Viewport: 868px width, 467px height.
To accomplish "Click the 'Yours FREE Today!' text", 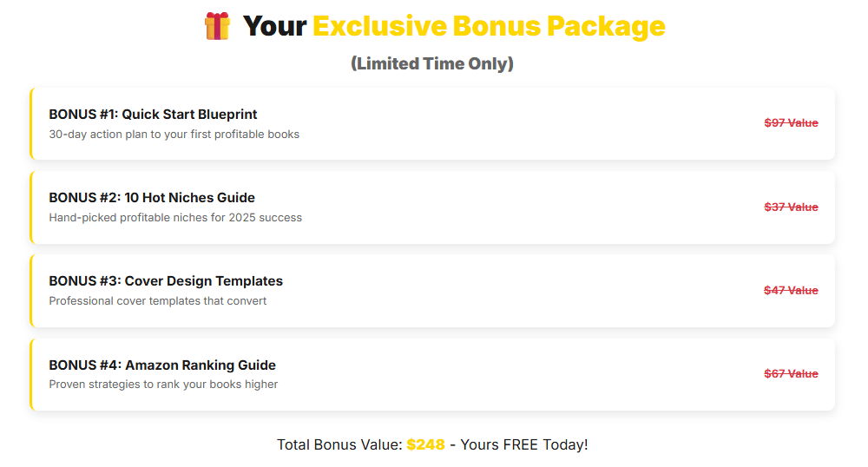I will 524,444.
